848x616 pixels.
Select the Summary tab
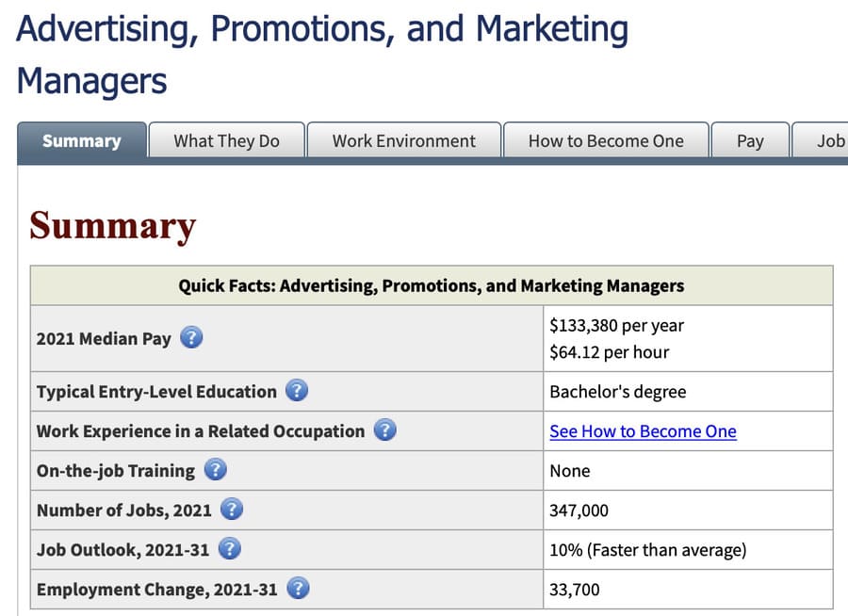click(x=82, y=141)
